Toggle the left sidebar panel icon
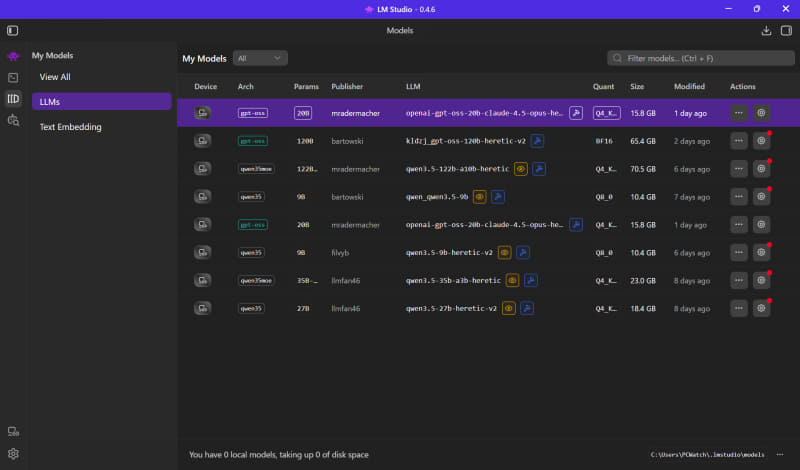800x470 pixels. (x=13, y=31)
